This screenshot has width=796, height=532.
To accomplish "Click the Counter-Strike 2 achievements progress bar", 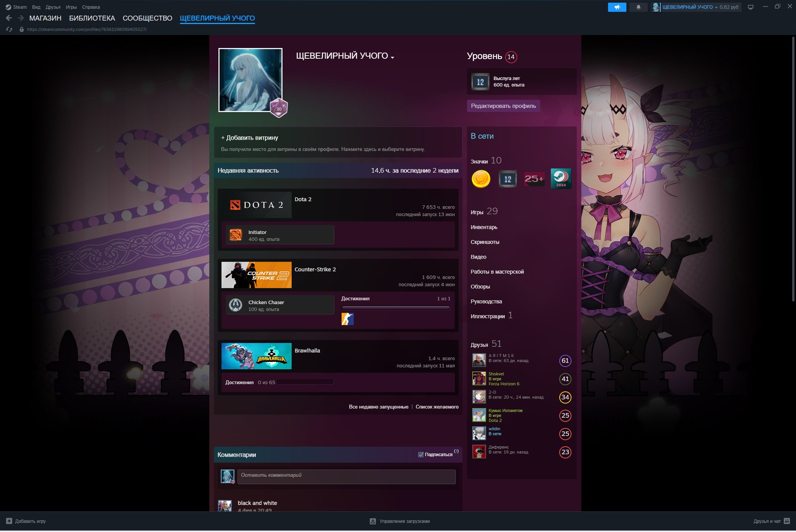I will point(396,308).
